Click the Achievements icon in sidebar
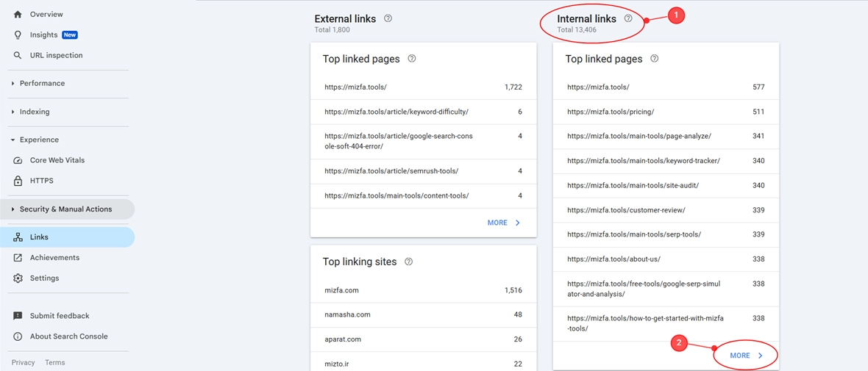The height and width of the screenshot is (371, 868). click(18, 258)
